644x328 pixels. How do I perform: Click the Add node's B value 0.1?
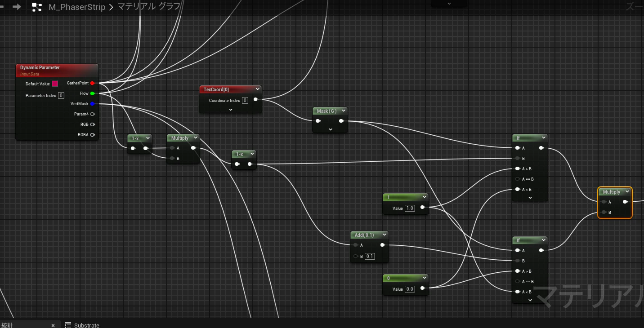pos(370,256)
